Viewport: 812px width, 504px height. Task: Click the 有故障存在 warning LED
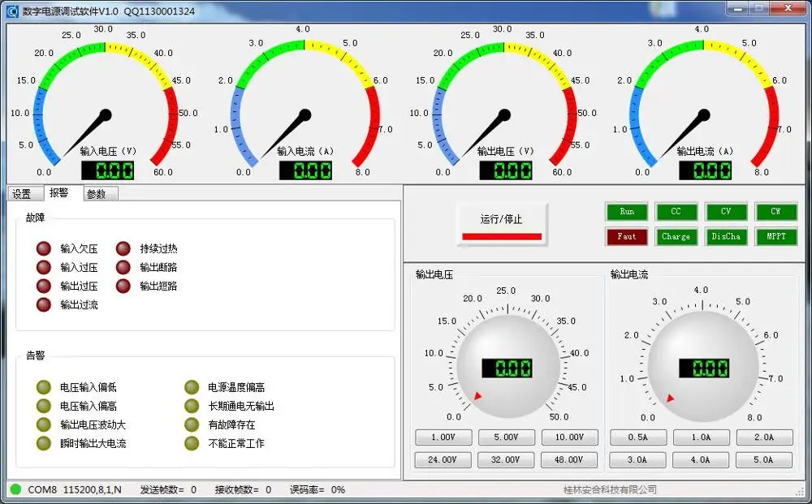coord(192,424)
